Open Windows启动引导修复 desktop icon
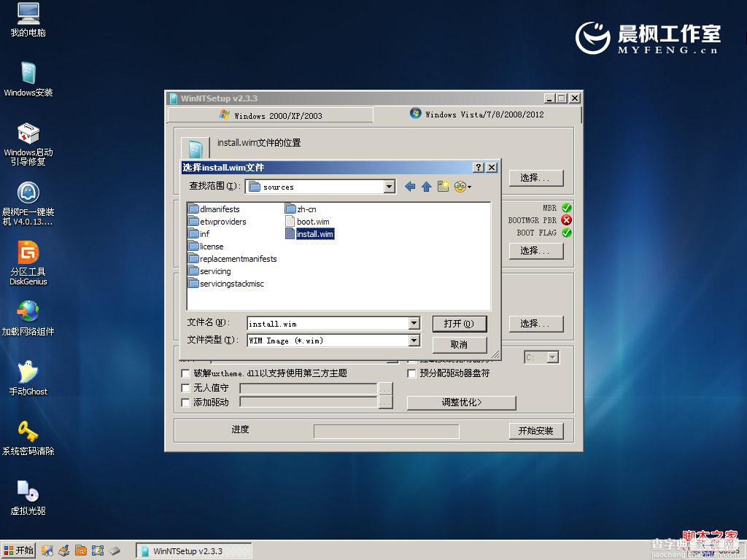The image size is (747, 560). (28, 144)
